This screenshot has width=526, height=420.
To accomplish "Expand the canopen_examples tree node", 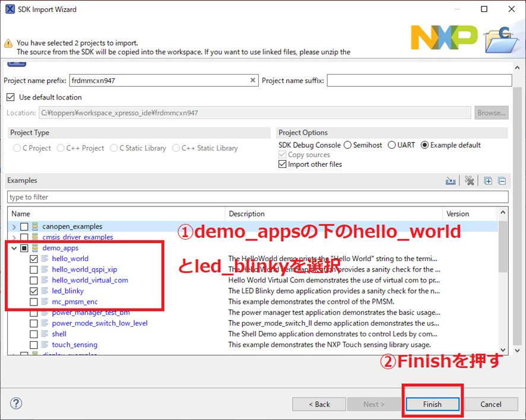I will coord(14,227).
